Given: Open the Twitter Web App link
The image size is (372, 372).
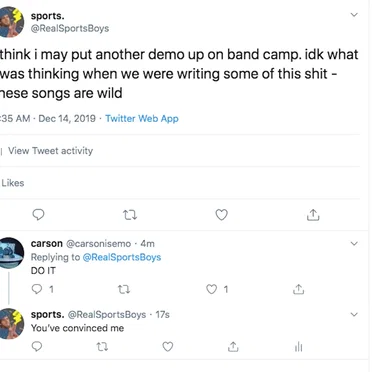Looking at the screenshot, I should [142, 119].
